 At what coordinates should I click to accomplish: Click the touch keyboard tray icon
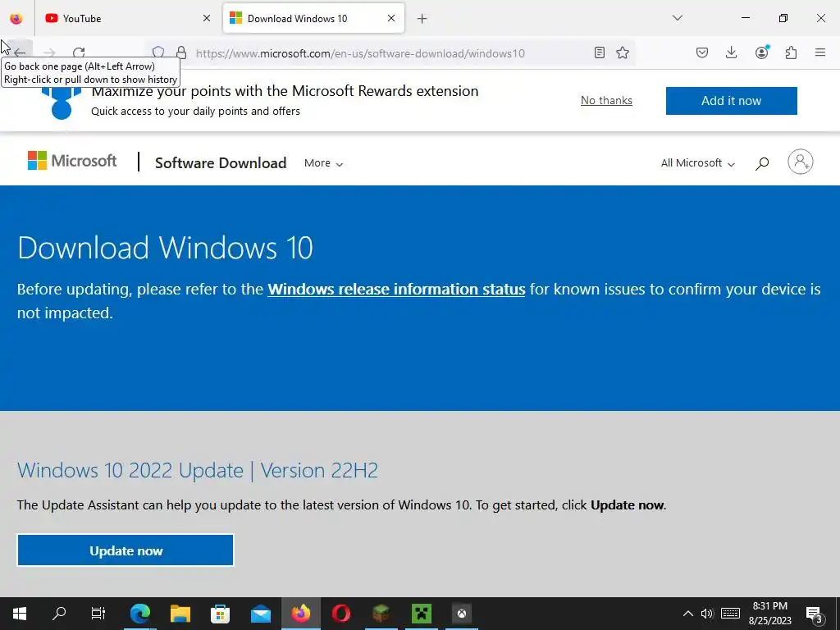730,614
